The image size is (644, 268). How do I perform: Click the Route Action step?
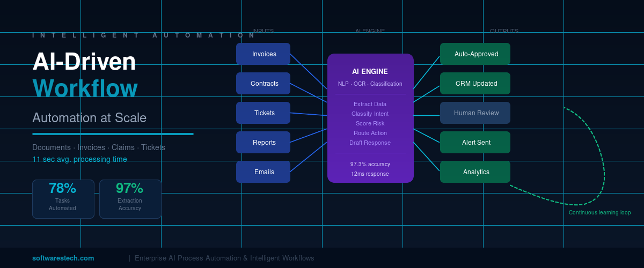pos(370,133)
